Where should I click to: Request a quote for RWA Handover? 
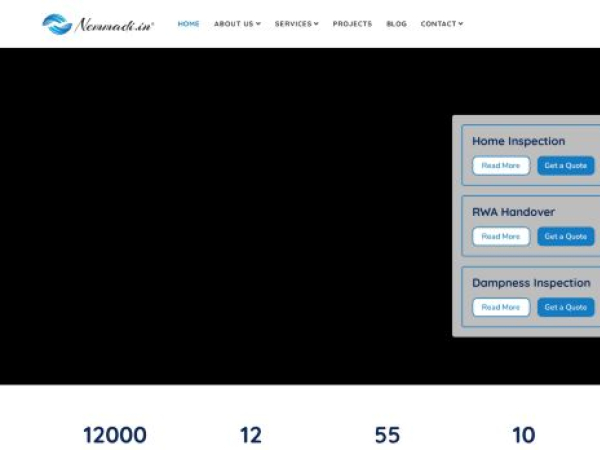[565, 237]
